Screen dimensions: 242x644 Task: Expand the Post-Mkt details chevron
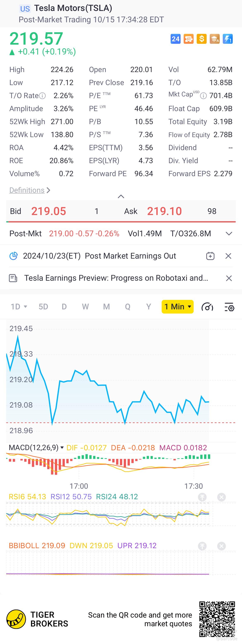point(229,234)
